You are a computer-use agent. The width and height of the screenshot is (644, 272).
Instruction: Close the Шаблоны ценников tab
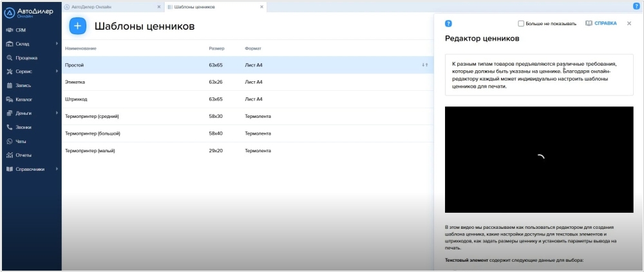point(261,6)
